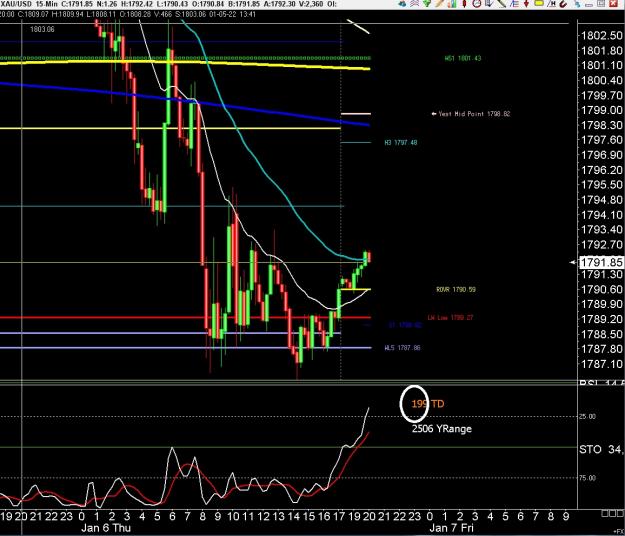Click the red LH Low horizontal line
The image size is (625, 536).
(x=183, y=318)
